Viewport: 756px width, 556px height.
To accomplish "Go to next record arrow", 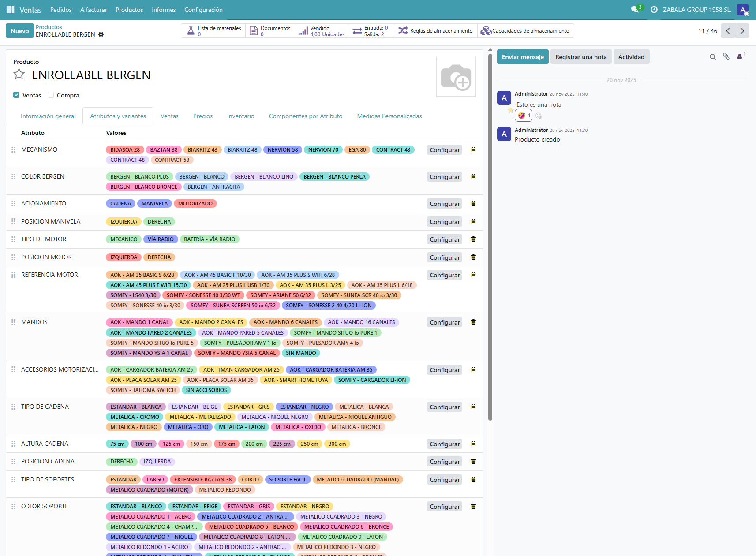I will (742, 31).
